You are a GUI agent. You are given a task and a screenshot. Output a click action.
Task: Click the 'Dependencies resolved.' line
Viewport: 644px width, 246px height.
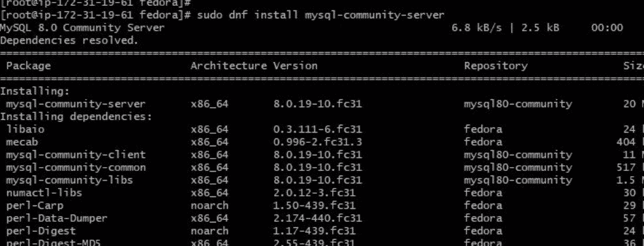pyautogui.click(x=69, y=40)
